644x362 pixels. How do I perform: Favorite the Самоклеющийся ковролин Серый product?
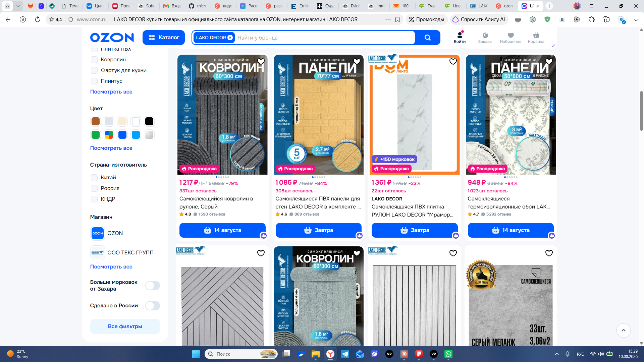pos(261,61)
